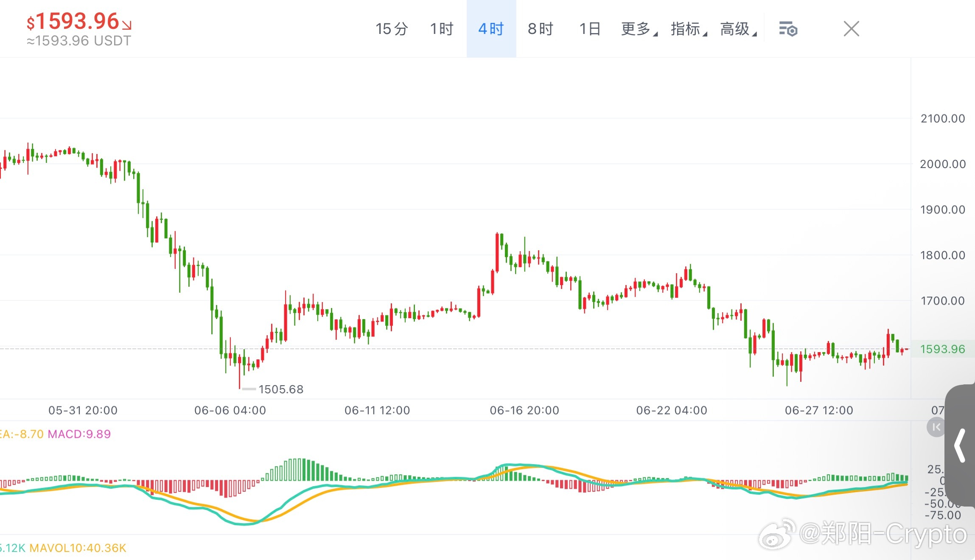Screen dimensions: 975x560
Task: Tap the gray back chevron side handle
Action: click(960, 445)
